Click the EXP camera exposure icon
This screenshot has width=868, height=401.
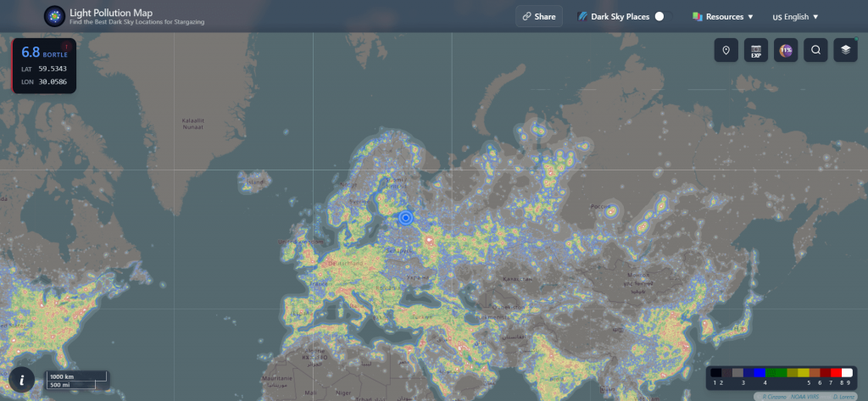755,50
